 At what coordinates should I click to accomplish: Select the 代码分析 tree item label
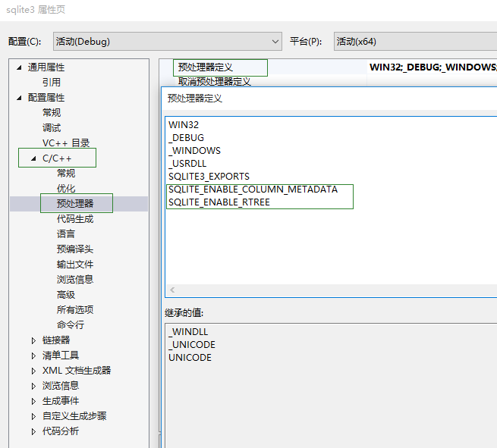tap(61, 431)
